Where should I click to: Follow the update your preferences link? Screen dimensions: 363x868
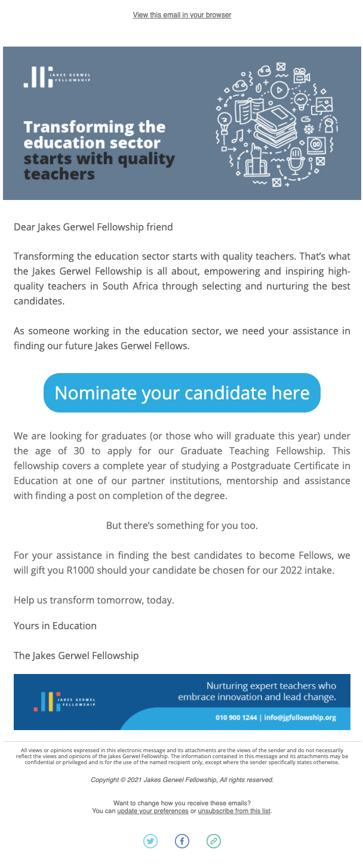point(152,811)
